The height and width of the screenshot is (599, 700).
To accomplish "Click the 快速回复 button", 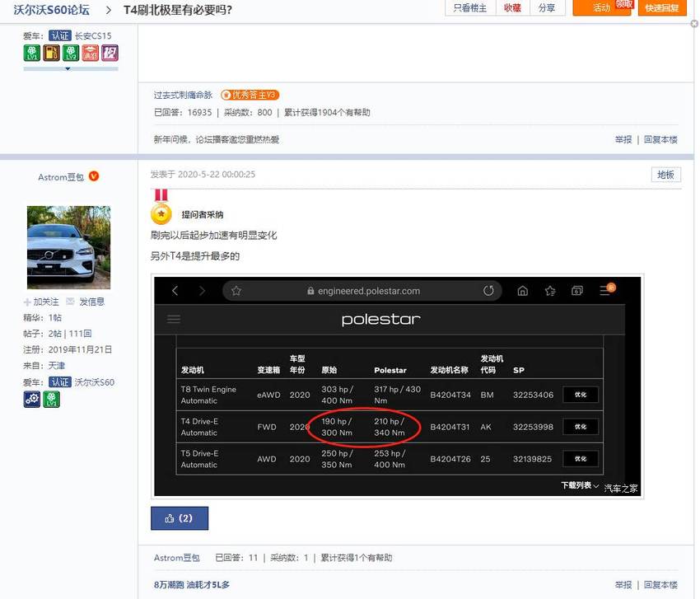I will pos(662,8).
